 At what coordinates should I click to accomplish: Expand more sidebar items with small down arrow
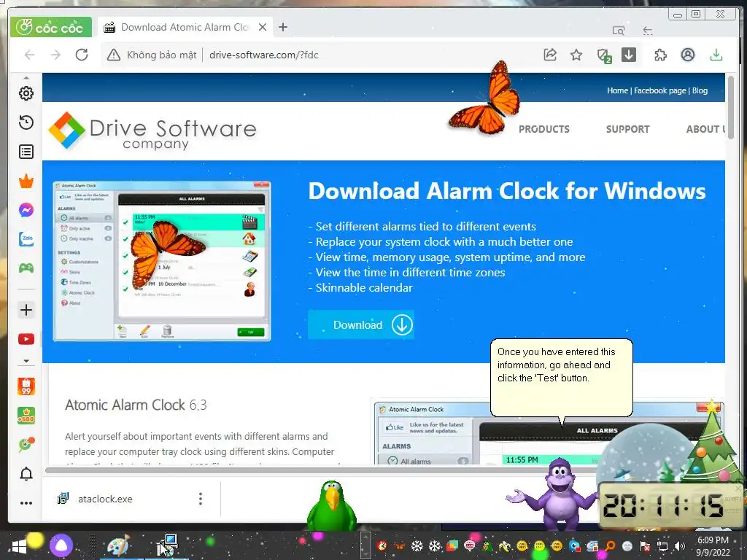[x=26, y=361]
